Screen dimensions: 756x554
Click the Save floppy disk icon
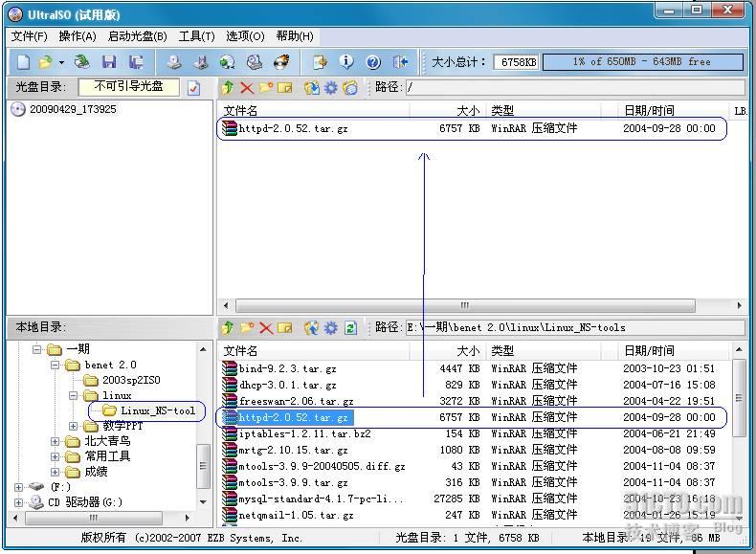point(109,62)
